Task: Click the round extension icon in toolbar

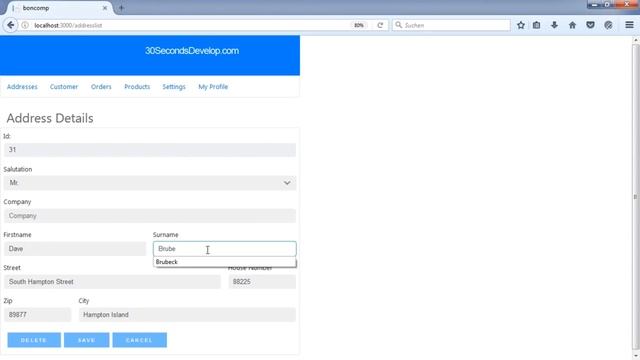Action: pyautogui.click(x=608, y=25)
